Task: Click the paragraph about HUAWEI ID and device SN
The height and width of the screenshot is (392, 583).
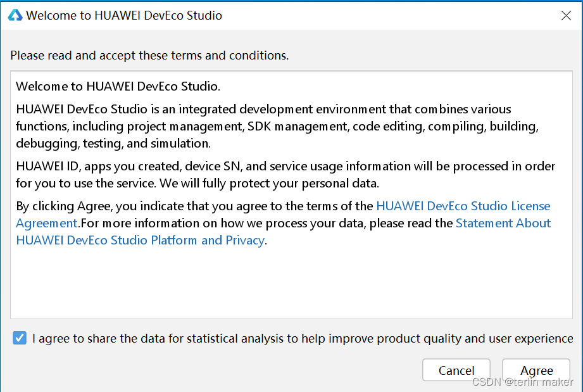Action: (285, 167)
